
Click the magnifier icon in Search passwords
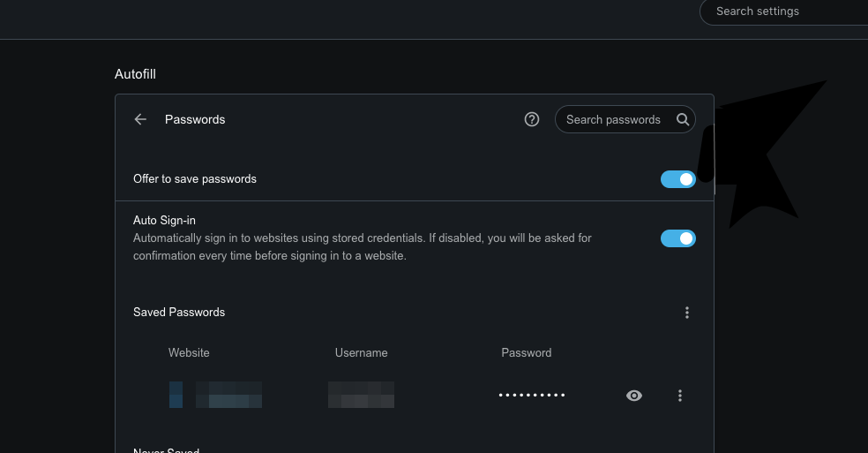(x=683, y=119)
